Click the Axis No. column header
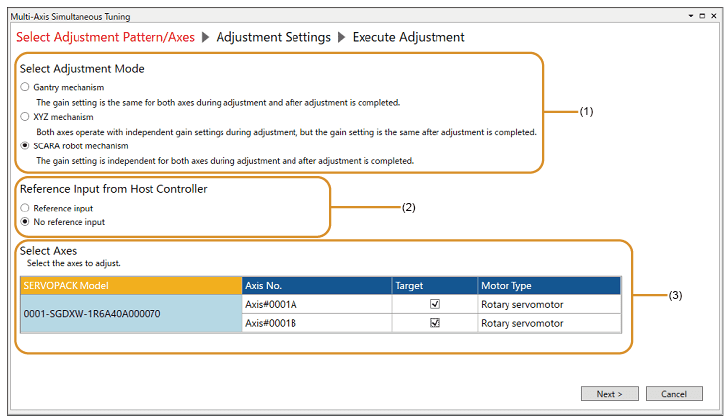 tap(316, 286)
